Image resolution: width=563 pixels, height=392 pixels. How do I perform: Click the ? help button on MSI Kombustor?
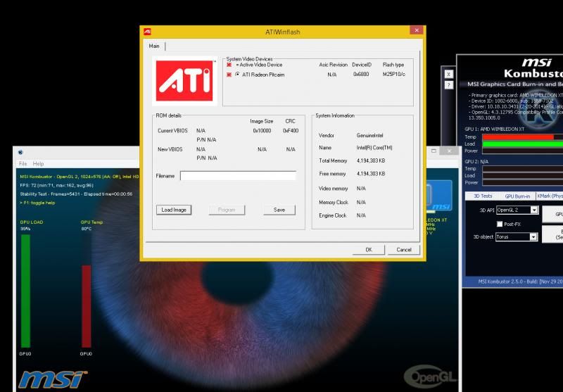click(448, 85)
